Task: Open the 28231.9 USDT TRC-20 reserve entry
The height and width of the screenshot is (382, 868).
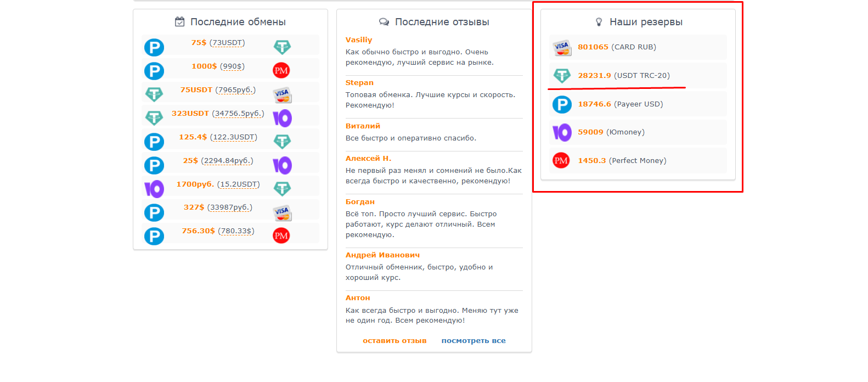Action: coord(594,76)
